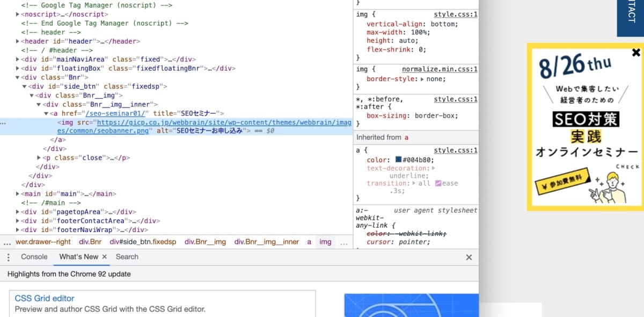Expand the pagetopArea div
Image resolution: width=644 pixels, height=317 pixels.
pos(18,212)
